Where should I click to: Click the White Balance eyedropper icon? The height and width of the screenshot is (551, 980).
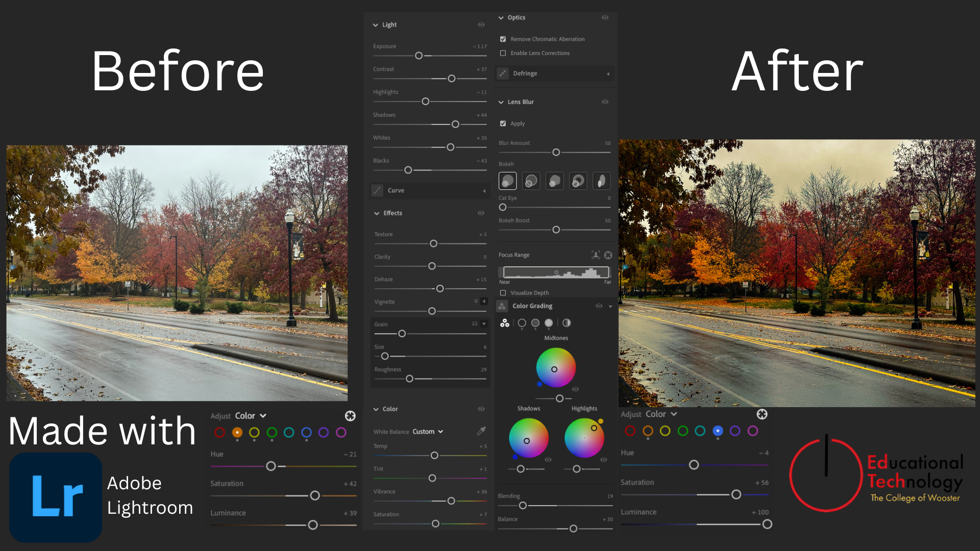(480, 431)
